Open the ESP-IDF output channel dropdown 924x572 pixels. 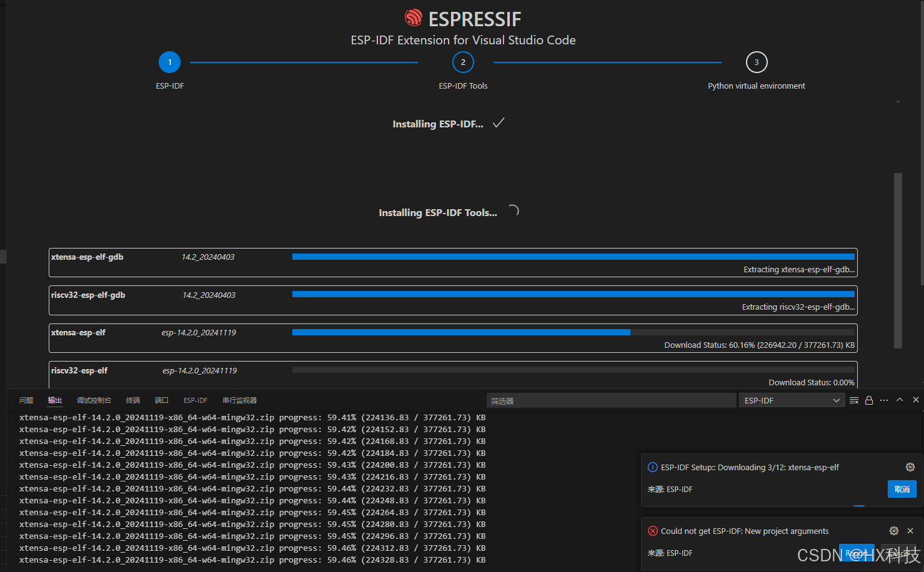pyautogui.click(x=792, y=400)
